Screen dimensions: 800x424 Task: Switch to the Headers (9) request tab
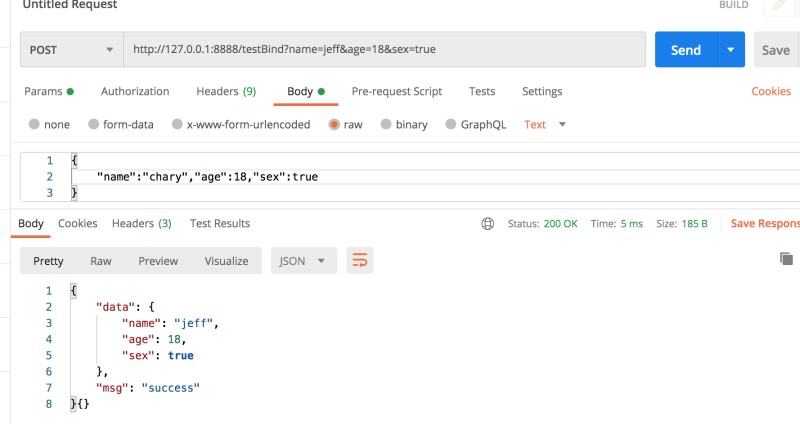pyautogui.click(x=225, y=91)
